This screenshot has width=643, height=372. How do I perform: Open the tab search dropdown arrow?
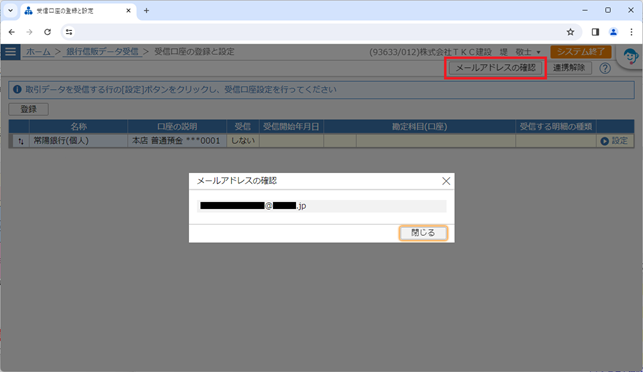point(11,11)
